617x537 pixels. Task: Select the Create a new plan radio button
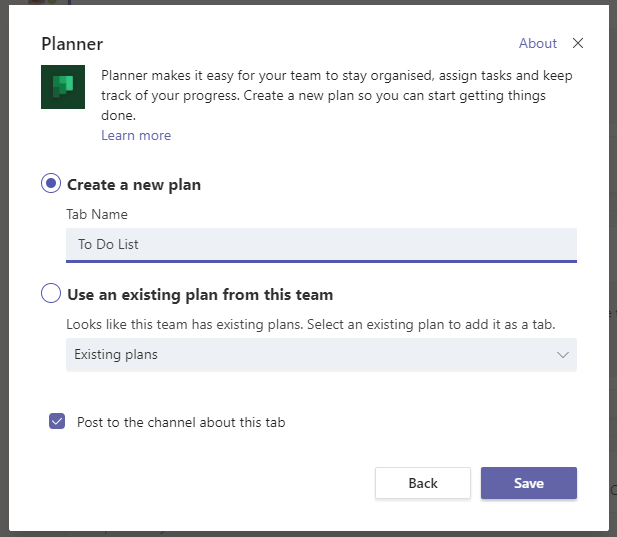tap(51, 183)
